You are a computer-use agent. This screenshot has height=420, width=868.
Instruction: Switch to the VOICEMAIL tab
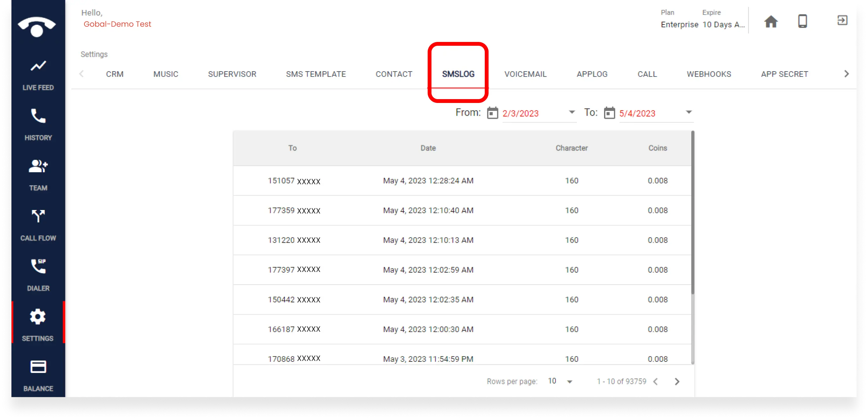pos(525,74)
